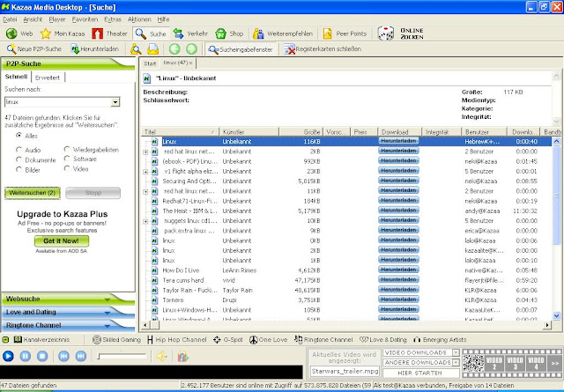564x392 pixels.
Task: Toggle the Sucheingabefenster panel button
Action: pos(241,49)
